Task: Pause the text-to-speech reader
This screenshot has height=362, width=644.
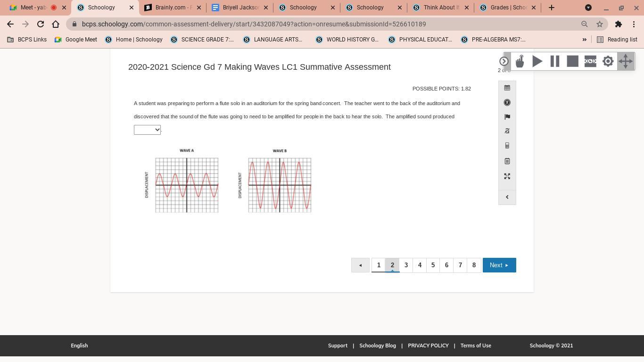Action: pos(555,61)
